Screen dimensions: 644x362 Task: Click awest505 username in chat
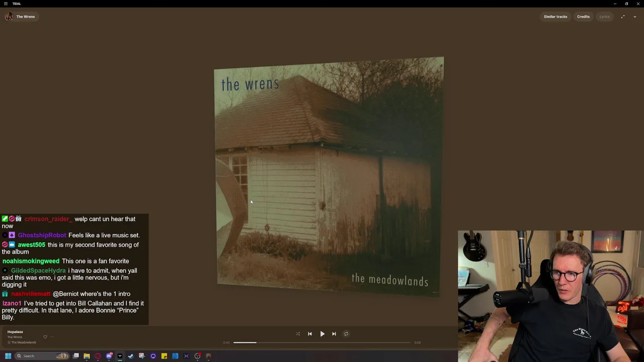point(32,245)
